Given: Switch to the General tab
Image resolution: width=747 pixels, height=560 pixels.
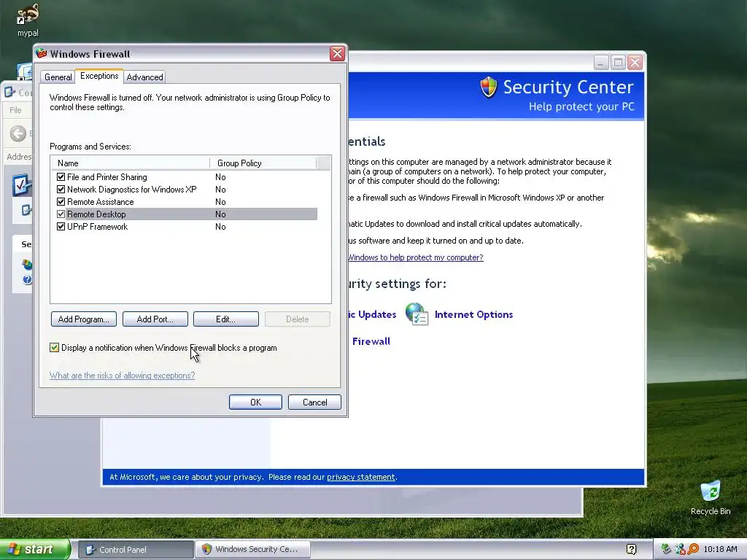Looking at the screenshot, I should 58,77.
